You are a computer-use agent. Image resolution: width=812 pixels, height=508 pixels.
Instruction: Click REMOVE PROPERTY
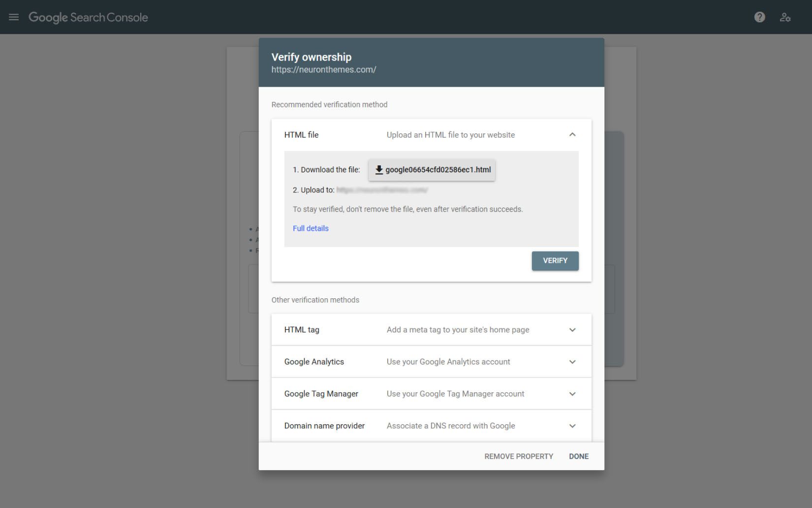click(x=518, y=456)
